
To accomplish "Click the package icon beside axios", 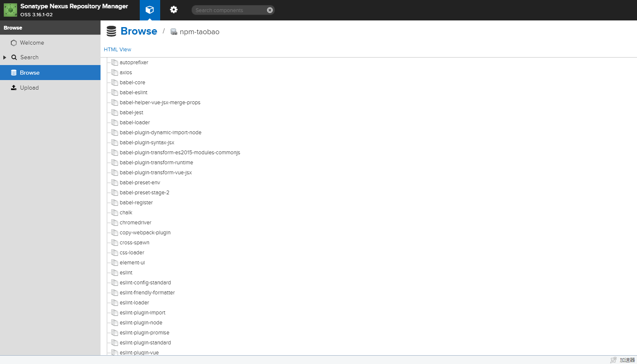I will [x=115, y=72].
